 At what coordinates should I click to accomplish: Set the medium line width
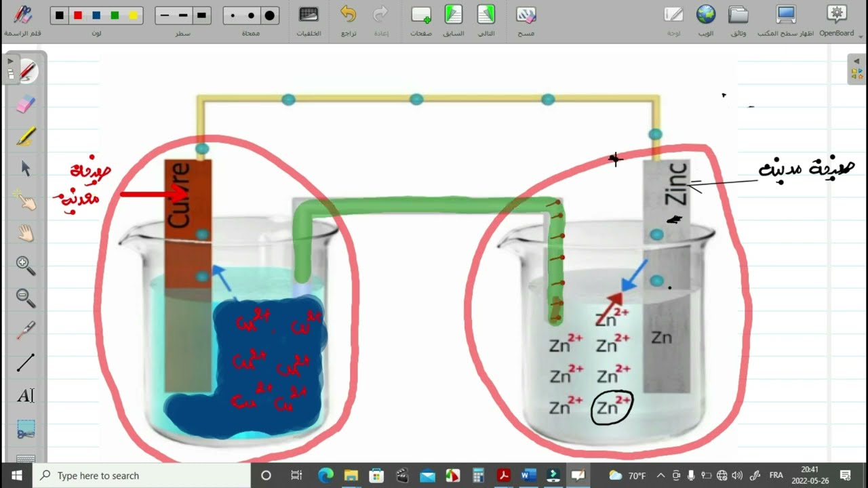183,15
